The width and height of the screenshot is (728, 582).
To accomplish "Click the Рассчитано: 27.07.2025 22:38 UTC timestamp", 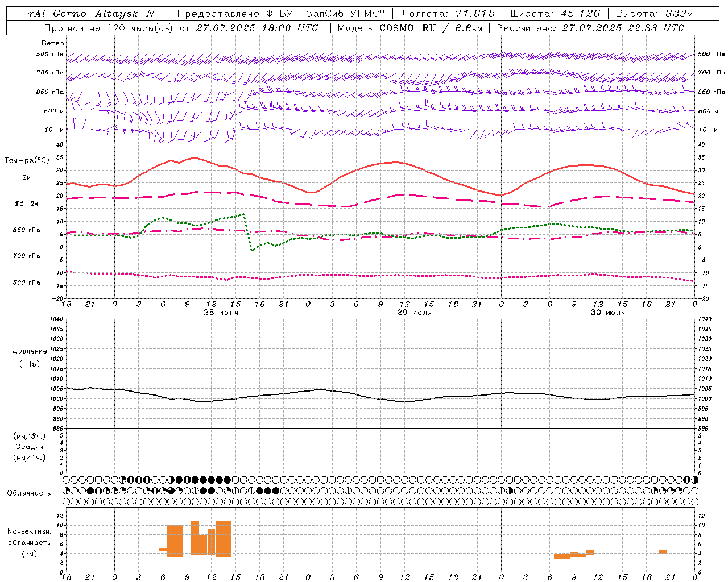I will [x=590, y=28].
